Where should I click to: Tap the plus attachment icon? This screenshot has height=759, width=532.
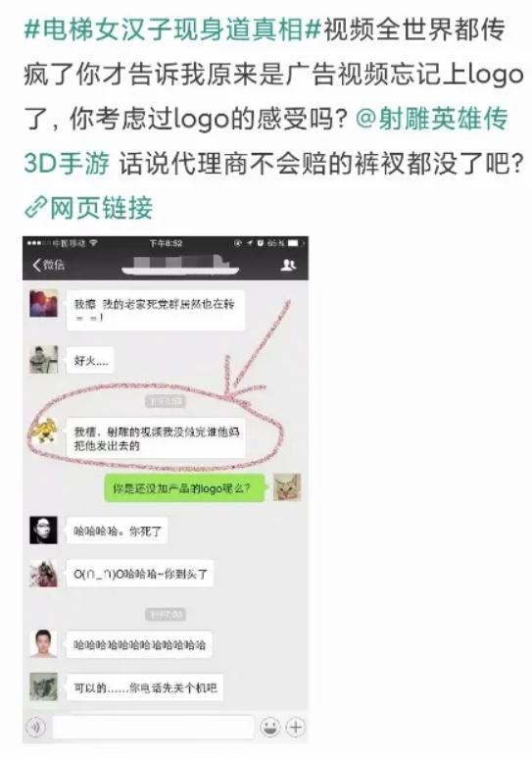pyautogui.click(x=295, y=727)
